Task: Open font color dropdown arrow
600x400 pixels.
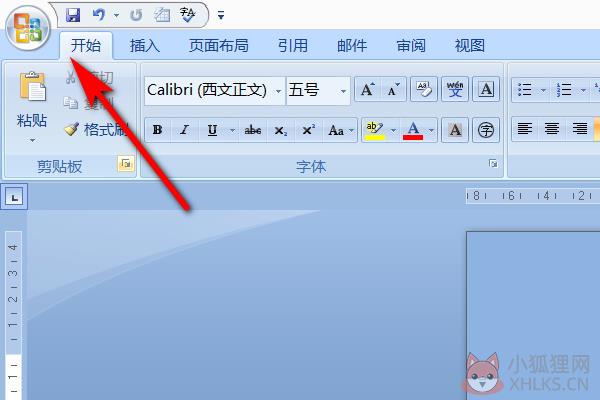Action: pyautogui.click(x=431, y=131)
